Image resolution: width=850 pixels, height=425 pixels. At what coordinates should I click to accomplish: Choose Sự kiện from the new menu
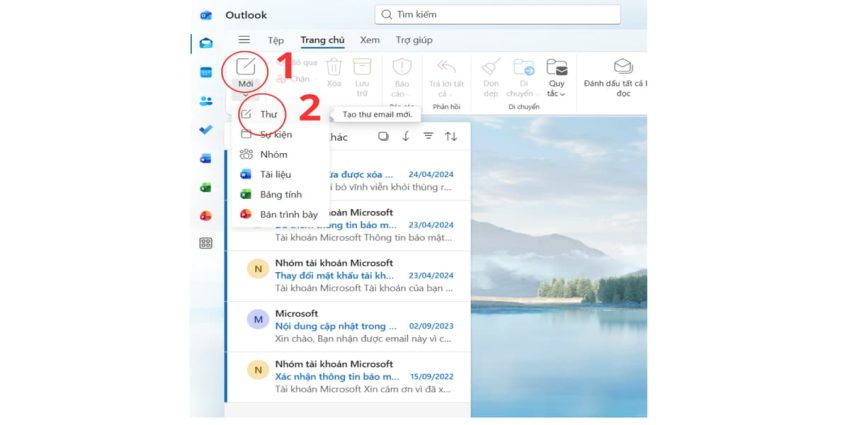coord(280,134)
